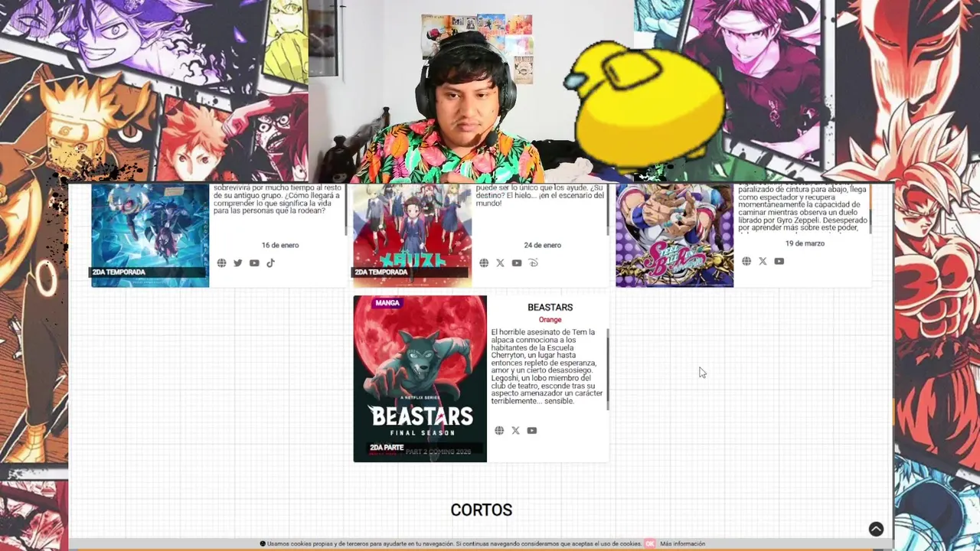This screenshot has width=980, height=551.
Task: Open website globe icon on Beastars card
Action: click(x=499, y=431)
